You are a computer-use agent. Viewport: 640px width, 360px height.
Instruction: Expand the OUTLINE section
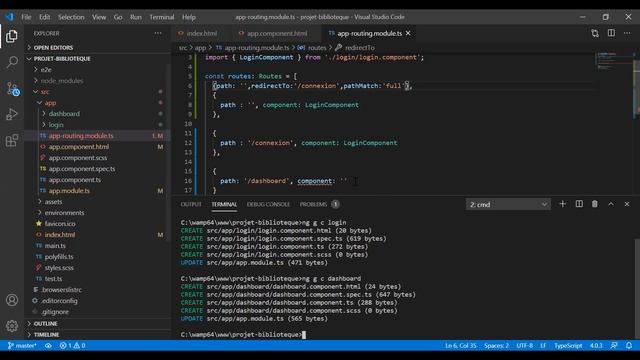(45, 324)
